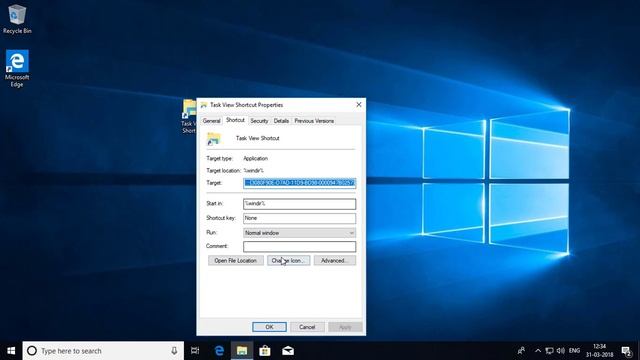Confirm the dialog with OK
This screenshot has height=360, width=640.
269,327
